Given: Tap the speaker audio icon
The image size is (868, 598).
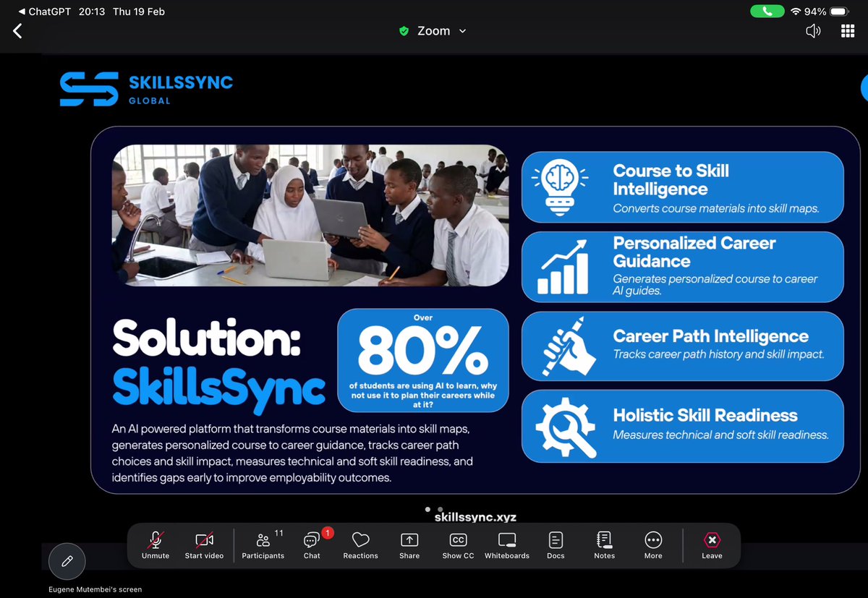Looking at the screenshot, I should point(813,31).
